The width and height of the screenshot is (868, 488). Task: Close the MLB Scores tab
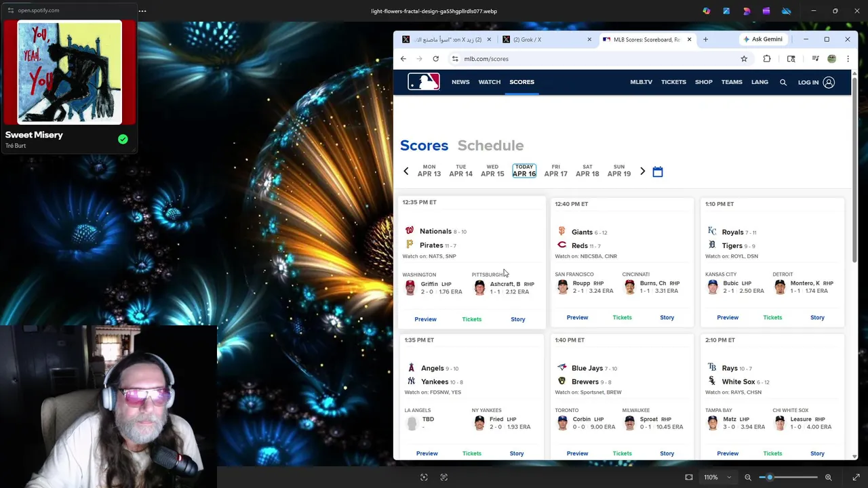tap(689, 39)
